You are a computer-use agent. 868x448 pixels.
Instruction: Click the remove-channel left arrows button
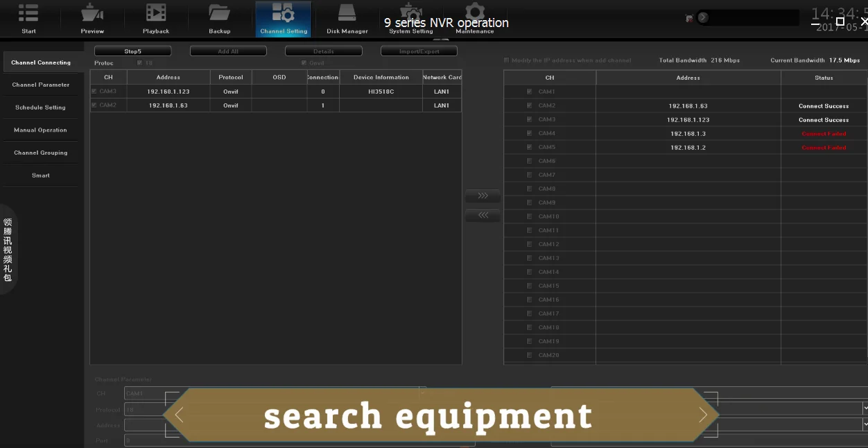pos(483,216)
